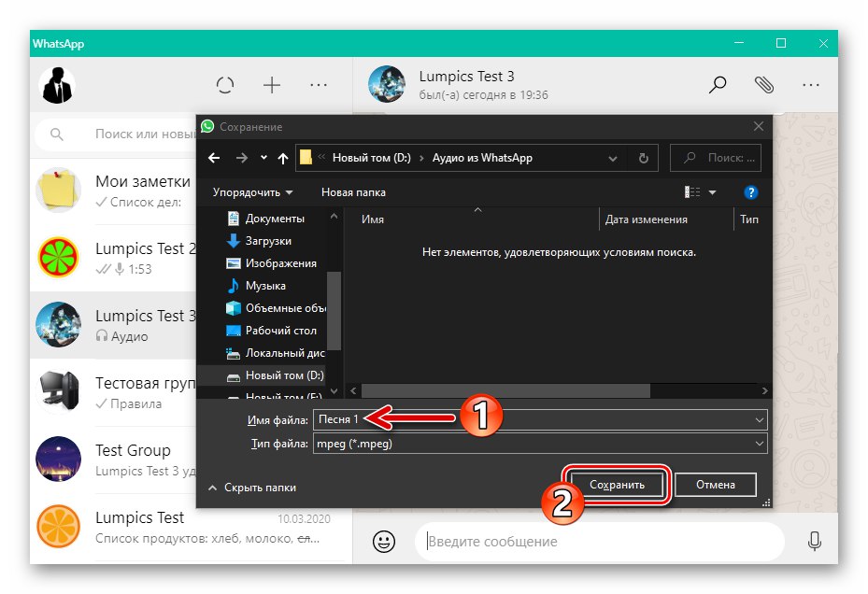Refresh the folder with the refresh icon
Viewport: 868px width, 594px height.
pyautogui.click(x=644, y=157)
